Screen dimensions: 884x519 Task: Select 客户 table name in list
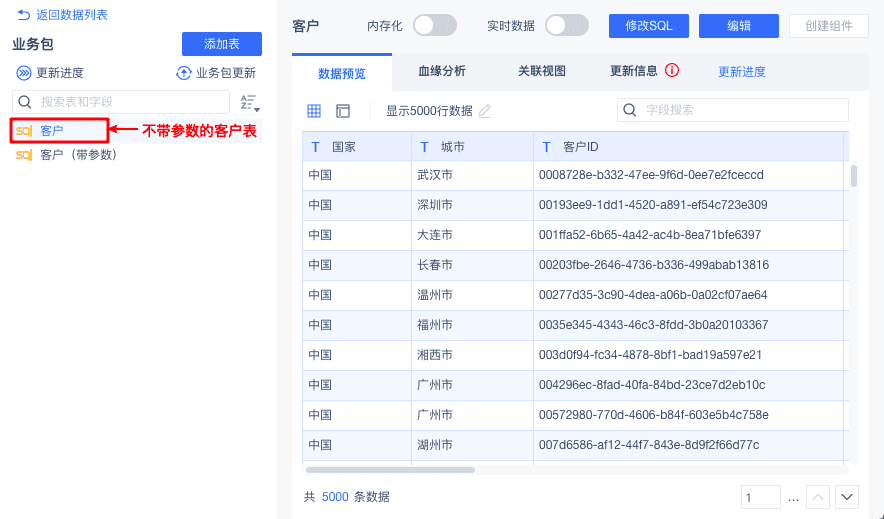coord(51,131)
